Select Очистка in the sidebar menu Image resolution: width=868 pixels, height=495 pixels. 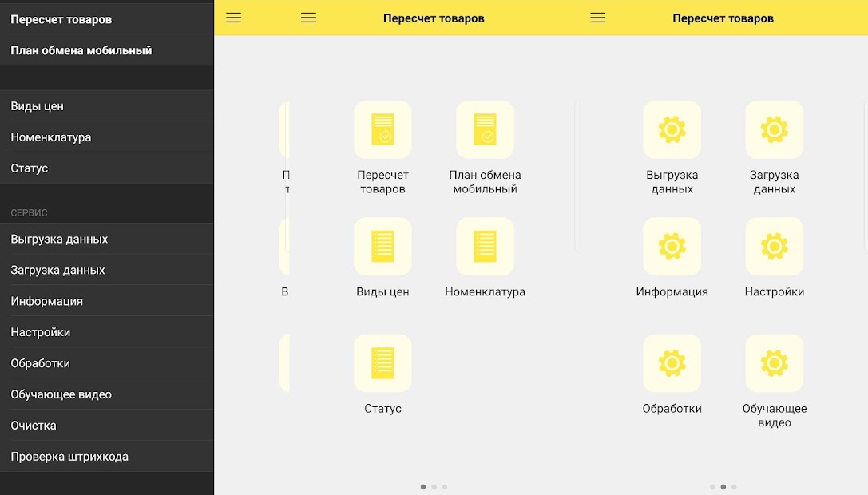pyautogui.click(x=34, y=426)
